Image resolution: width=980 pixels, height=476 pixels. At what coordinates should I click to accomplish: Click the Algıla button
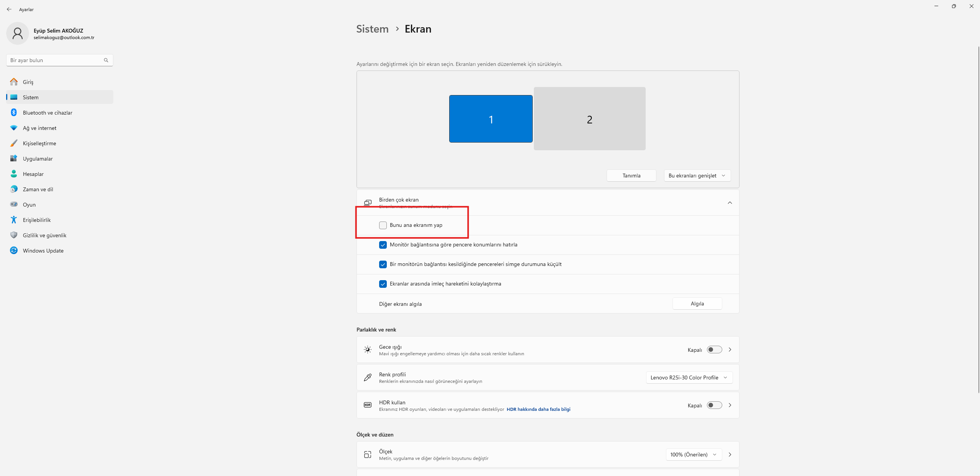point(697,304)
